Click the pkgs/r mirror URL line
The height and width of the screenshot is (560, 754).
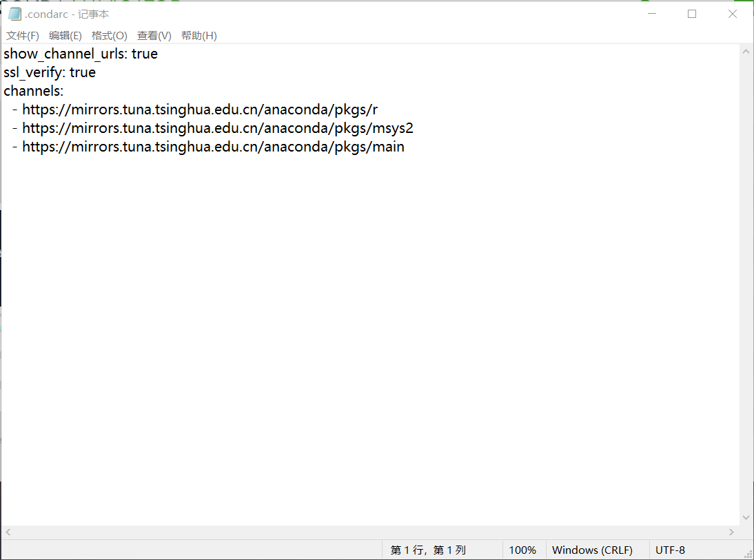pos(195,110)
